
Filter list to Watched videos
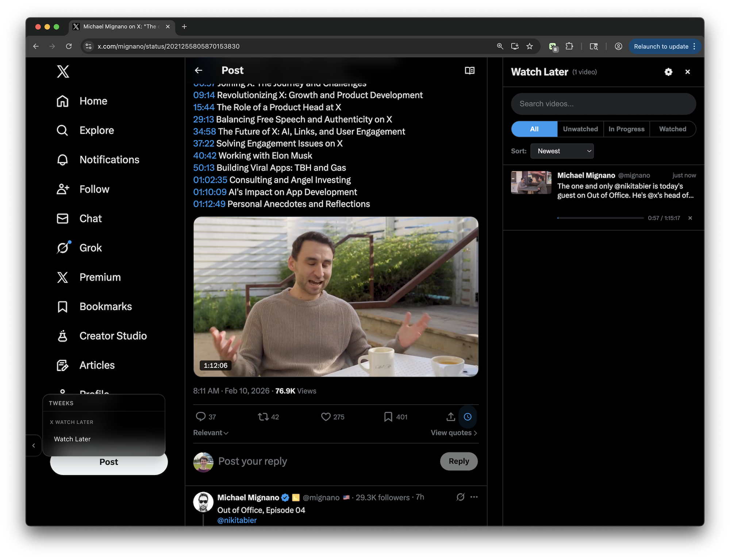[x=672, y=129]
